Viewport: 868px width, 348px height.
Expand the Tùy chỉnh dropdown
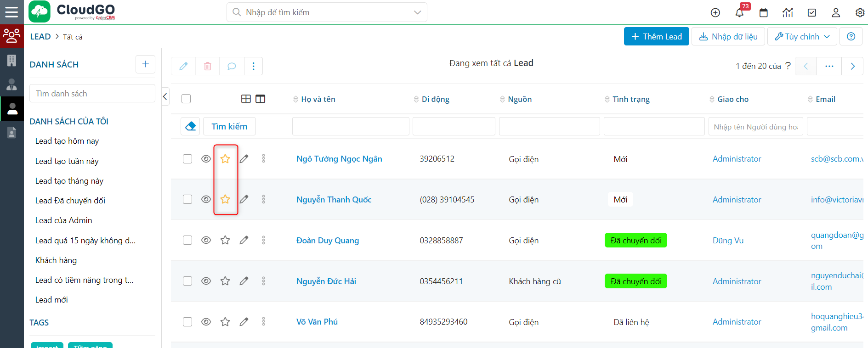pos(802,37)
